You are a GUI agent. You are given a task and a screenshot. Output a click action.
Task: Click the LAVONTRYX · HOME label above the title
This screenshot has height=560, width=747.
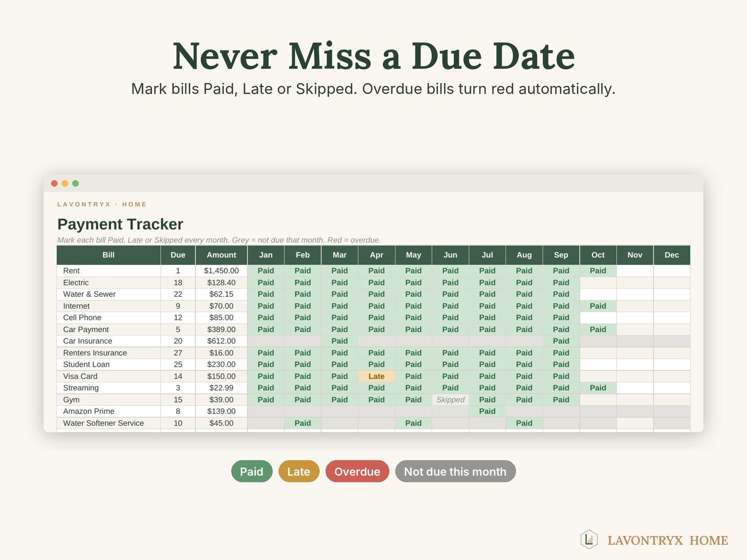click(102, 204)
